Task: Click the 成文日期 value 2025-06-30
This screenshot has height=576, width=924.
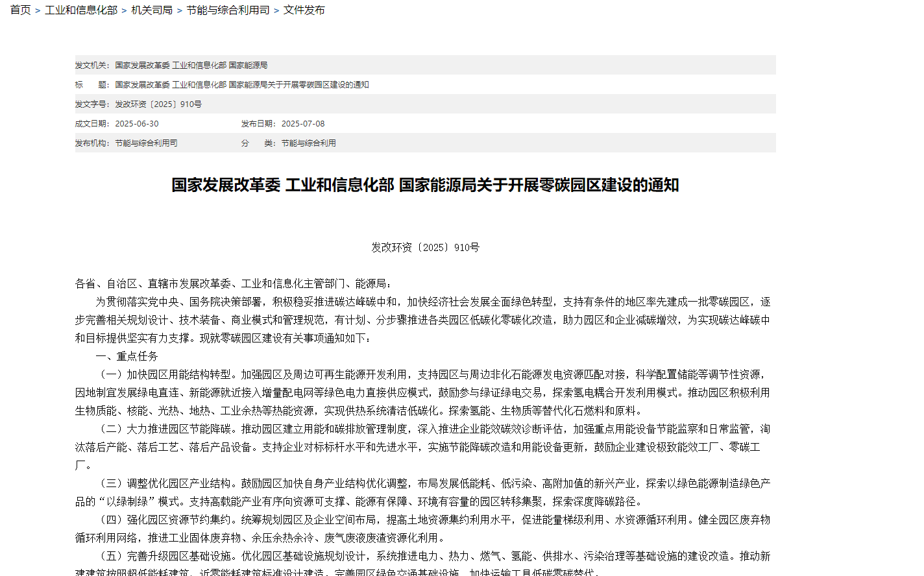Action: pos(137,124)
